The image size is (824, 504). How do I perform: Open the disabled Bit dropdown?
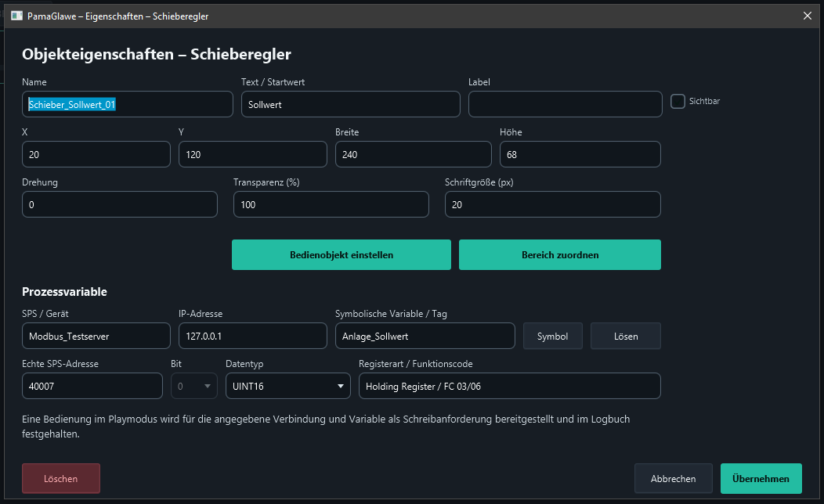point(194,386)
